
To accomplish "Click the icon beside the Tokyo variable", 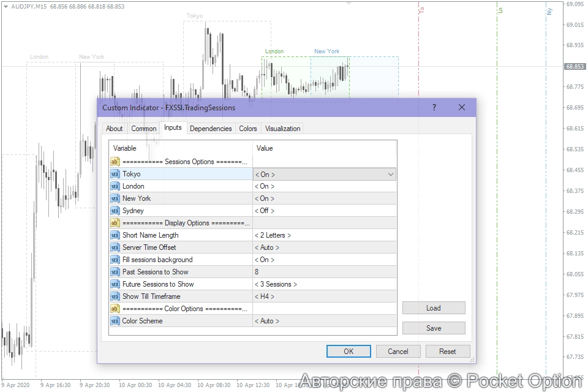I will [115, 174].
